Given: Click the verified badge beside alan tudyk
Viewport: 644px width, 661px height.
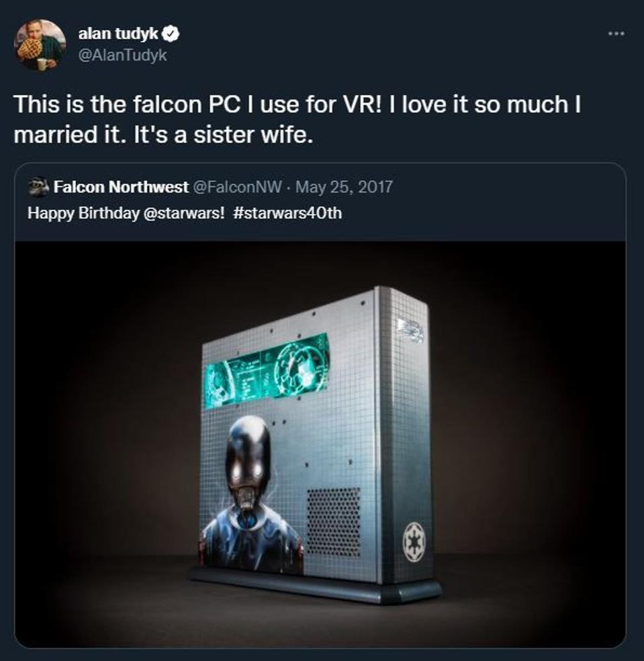Looking at the screenshot, I should [x=173, y=34].
